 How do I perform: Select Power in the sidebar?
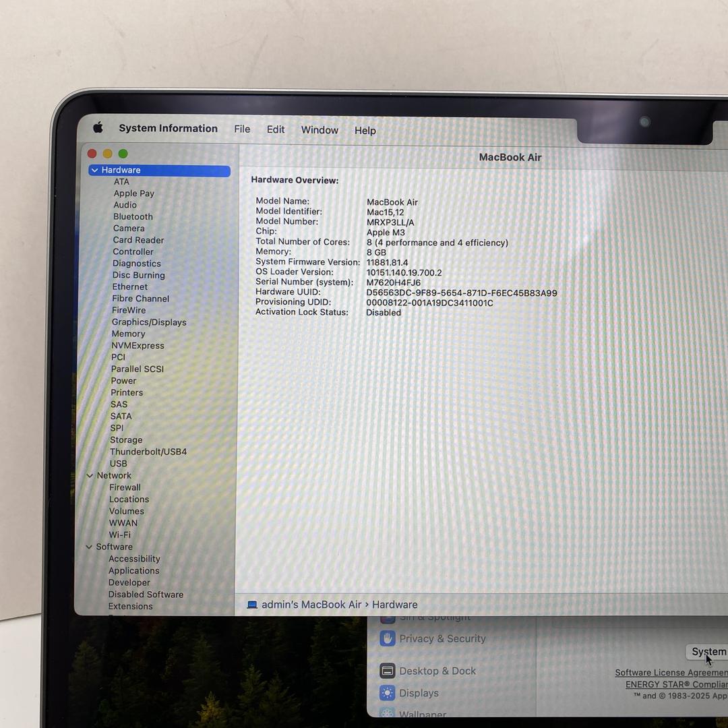coord(123,381)
